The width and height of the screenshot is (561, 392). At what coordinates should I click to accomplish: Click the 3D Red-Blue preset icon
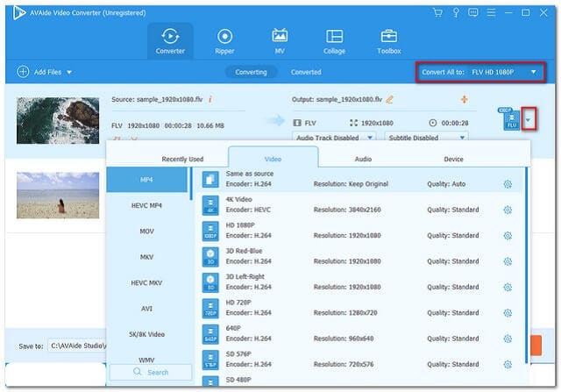210,257
